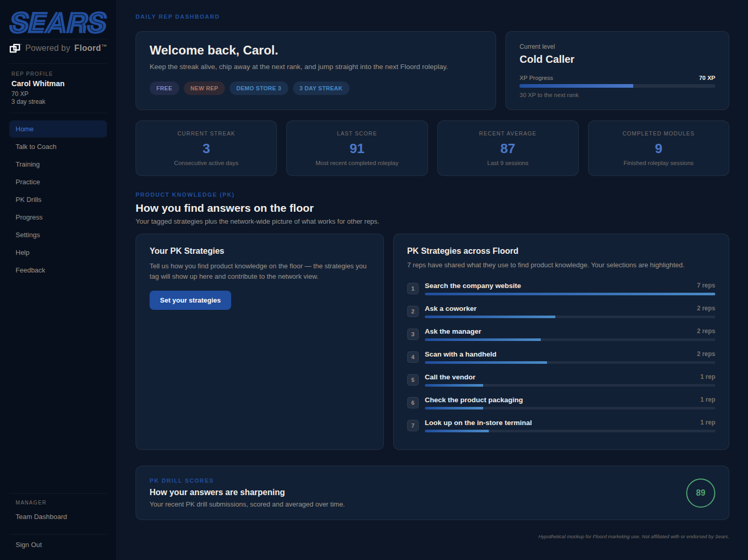Image resolution: width=748 pixels, height=560 pixels.
Task: Click the "Your PK Strategies" heading
Action: [187, 251]
